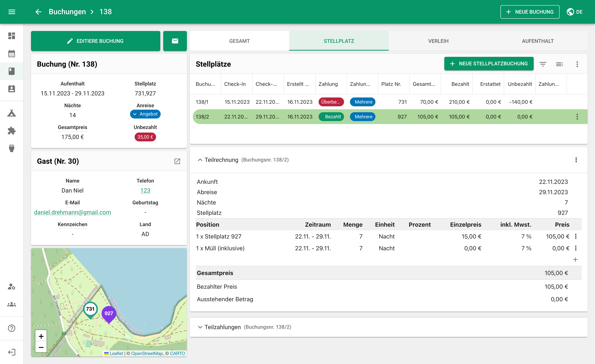Open the dashboard sidebar icon
This screenshot has width=595, height=364.
click(12, 36)
